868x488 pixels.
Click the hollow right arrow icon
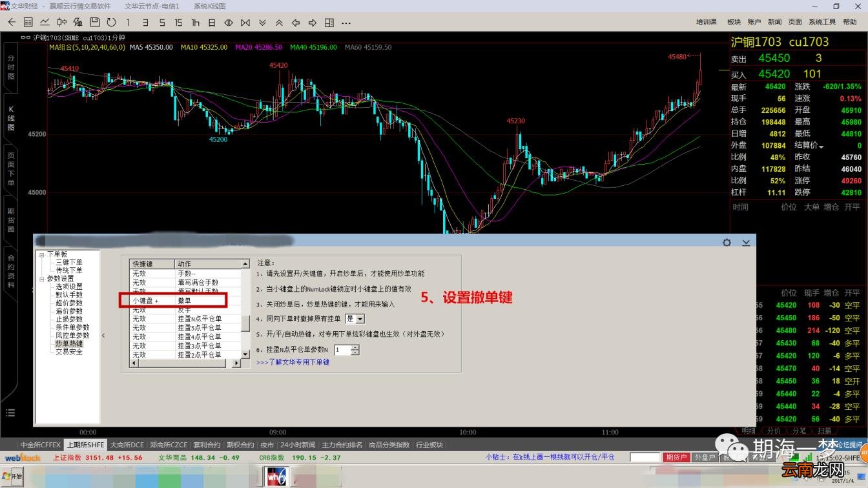click(313, 22)
